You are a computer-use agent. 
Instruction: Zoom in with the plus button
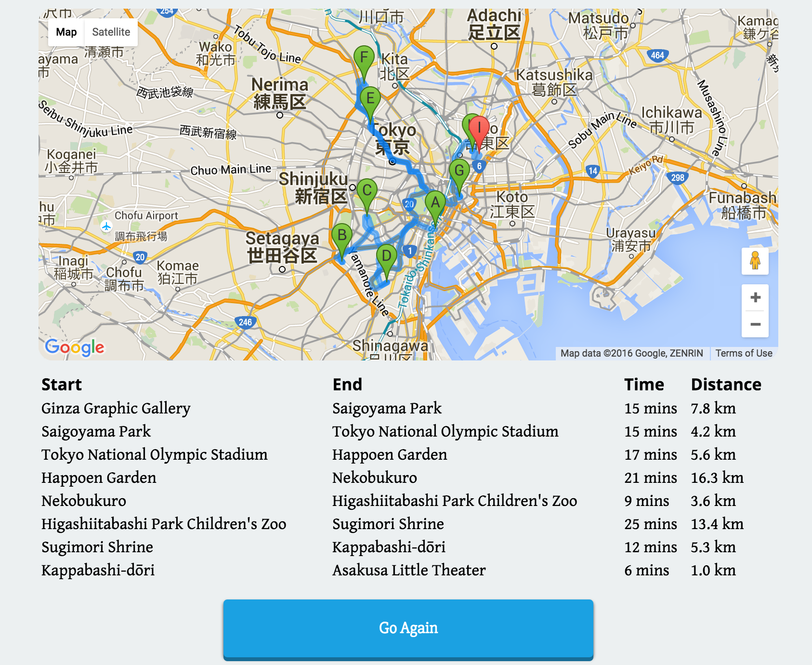[x=755, y=297]
